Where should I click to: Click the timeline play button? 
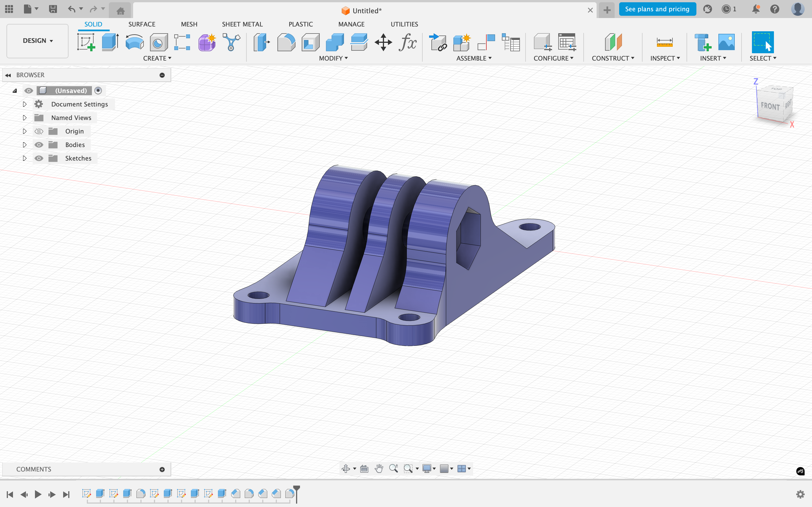38,494
